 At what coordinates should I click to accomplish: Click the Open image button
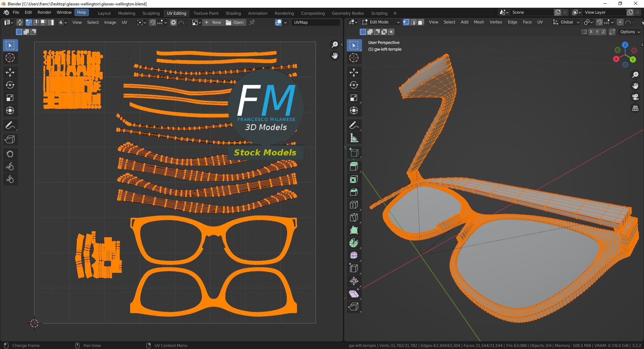(235, 22)
